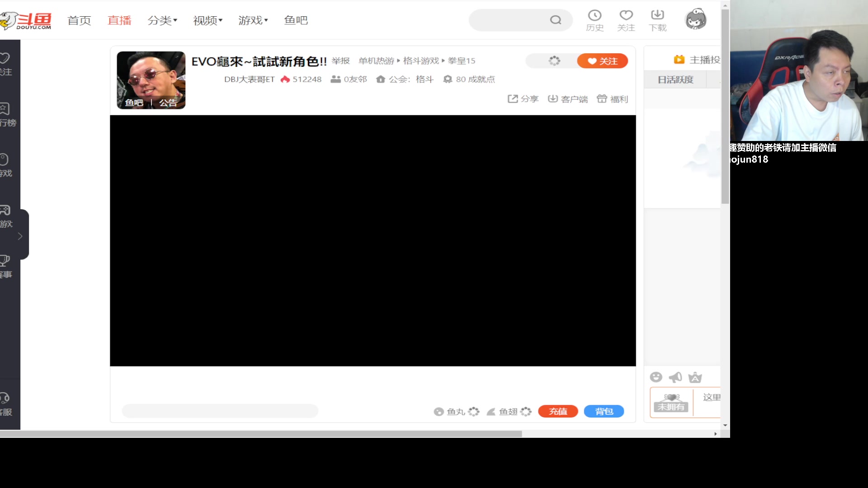Click the 未拥有 fan badge selector
Image resolution: width=868 pixels, height=488 pixels.
tap(671, 403)
